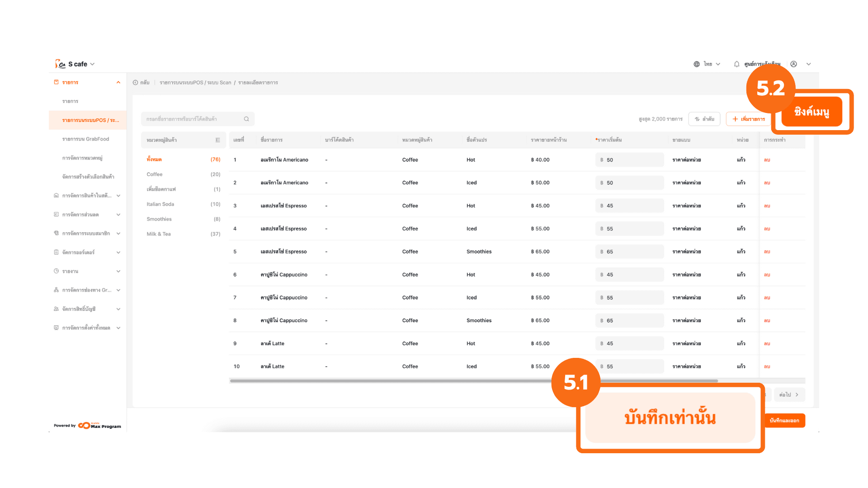Click the globe language icon
The image size is (868, 488).
[697, 64]
